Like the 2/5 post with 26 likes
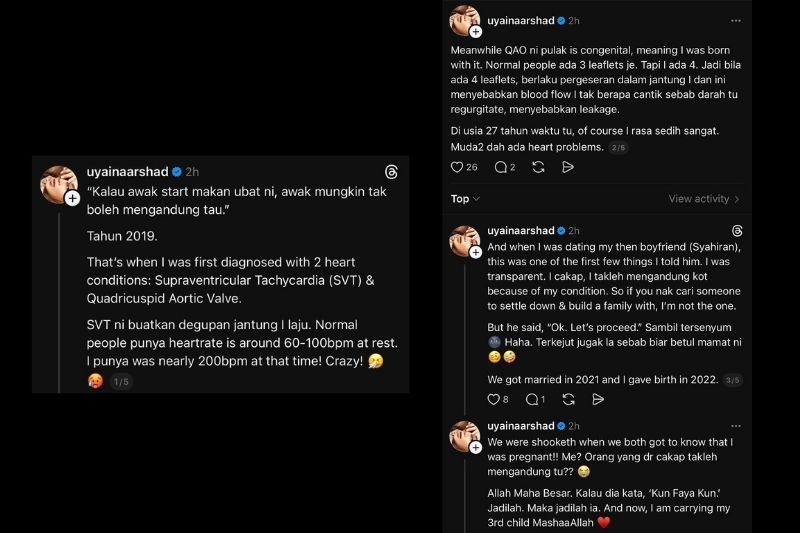 coord(457,168)
